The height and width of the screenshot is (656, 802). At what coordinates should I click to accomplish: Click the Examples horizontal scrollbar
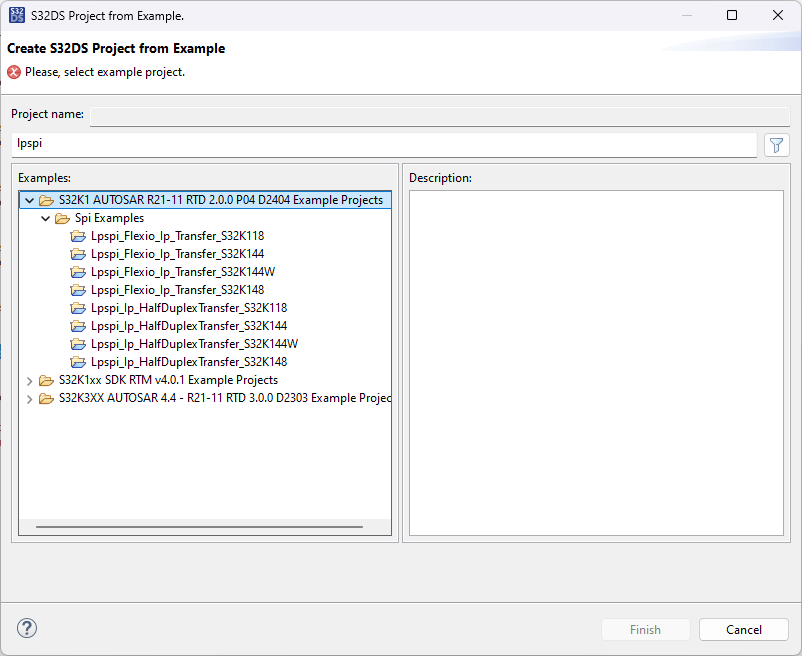pyautogui.click(x=199, y=527)
